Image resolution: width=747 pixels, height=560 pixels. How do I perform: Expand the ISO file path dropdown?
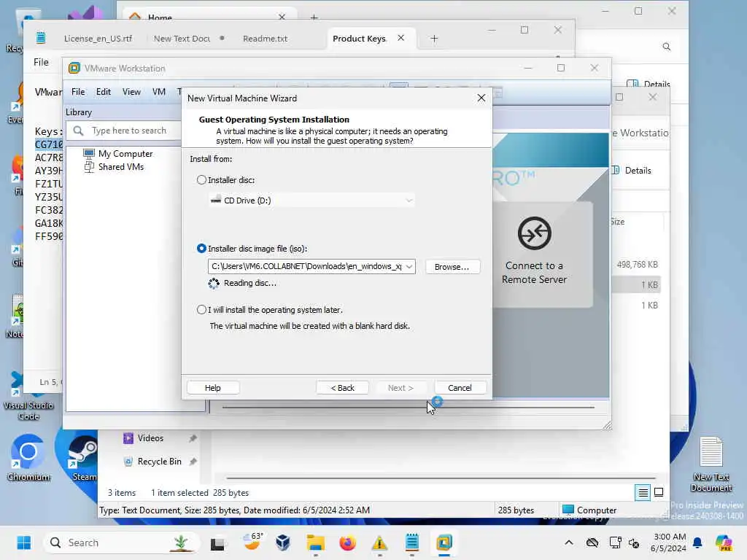(x=409, y=267)
